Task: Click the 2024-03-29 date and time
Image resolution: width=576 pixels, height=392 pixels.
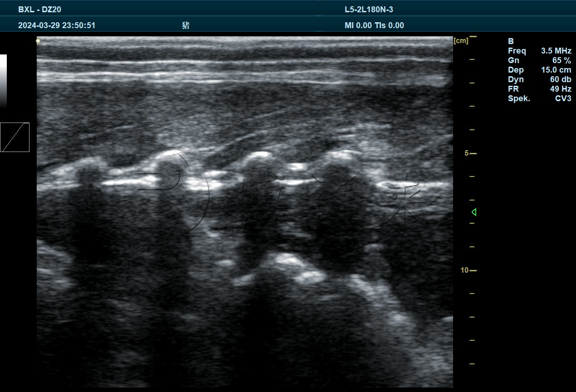Action: tap(57, 25)
